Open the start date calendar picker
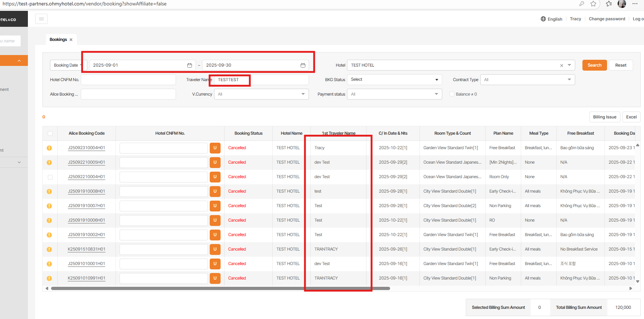The image size is (644, 319). pos(189,65)
